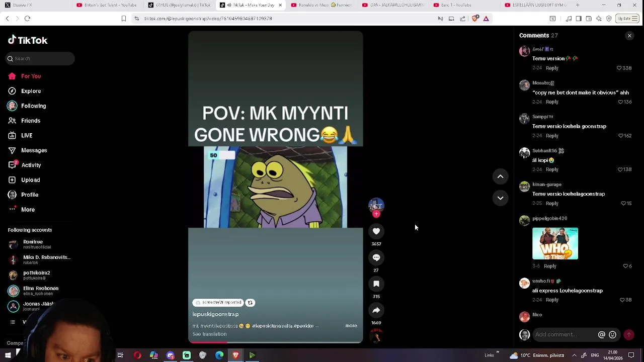Like the video with the heart icon
Image resolution: width=644 pixels, height=362 pixels.
(x=376, y=231)
